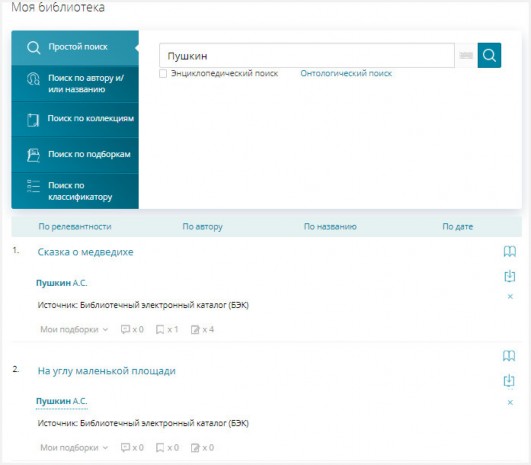Open the virtual keyboard icon in search field
The width and height of the screenshot is (531, 465).
466,55
